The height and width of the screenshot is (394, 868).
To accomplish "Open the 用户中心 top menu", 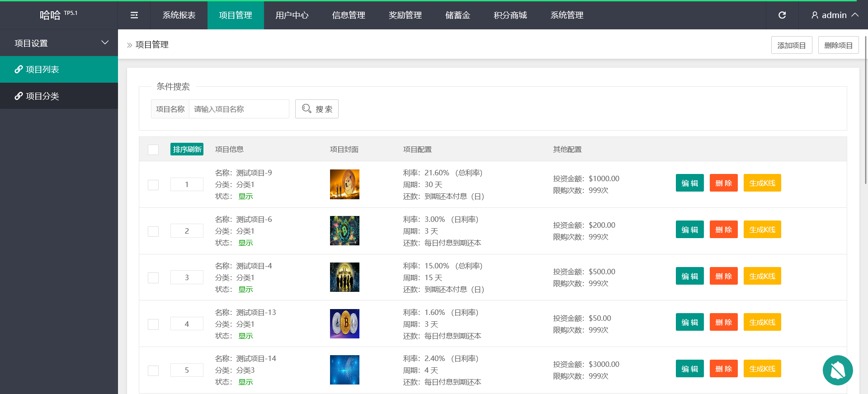I will (292, 15).
